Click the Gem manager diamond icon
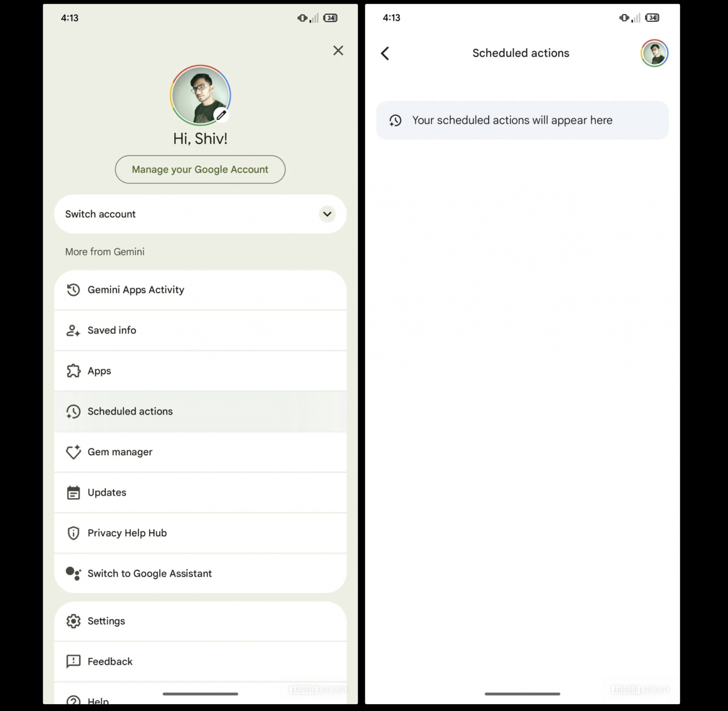This screenshot has height=711, width=728. tap(73, 452)
